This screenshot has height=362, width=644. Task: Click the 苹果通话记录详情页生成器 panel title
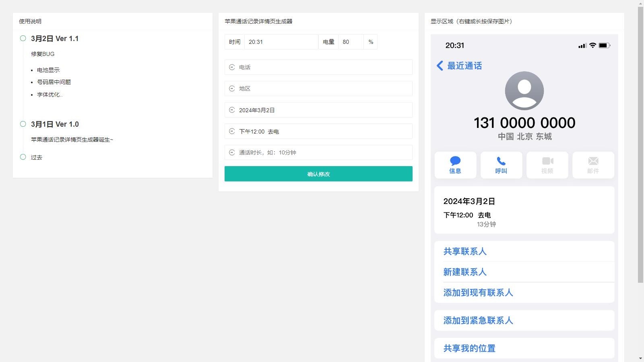tap(258, 21)
